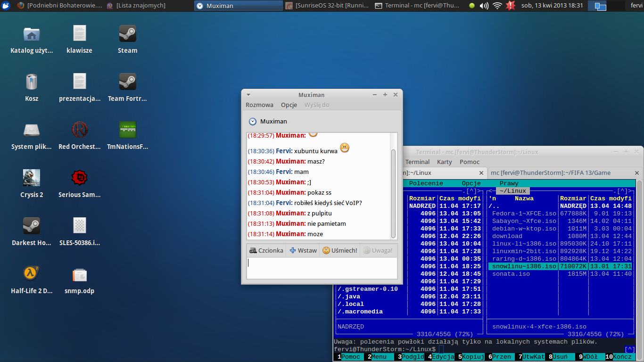Click the Uśmiech! smiley button
This screenshot has height=362, width=644.
(x=339, y=250)
